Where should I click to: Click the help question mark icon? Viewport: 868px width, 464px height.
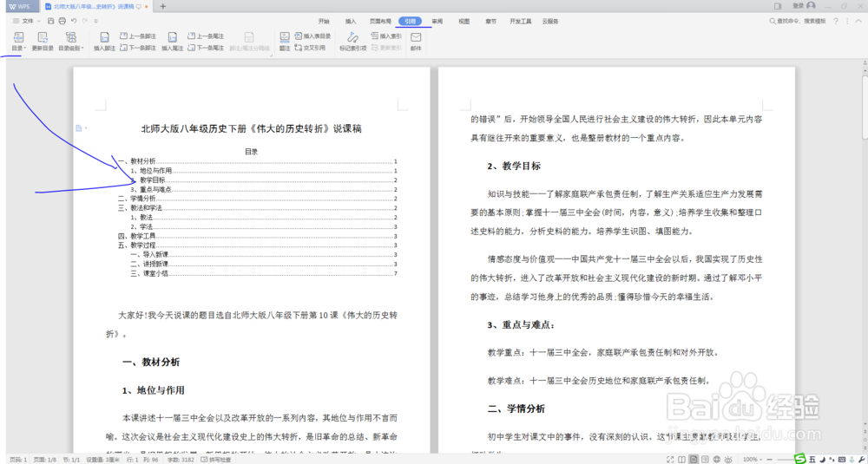(835, 21)
